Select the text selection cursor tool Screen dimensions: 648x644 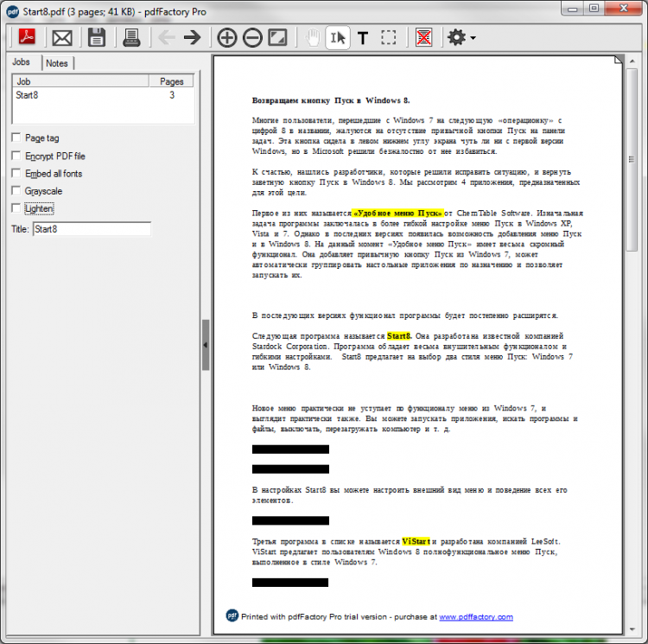pos(338,38)
